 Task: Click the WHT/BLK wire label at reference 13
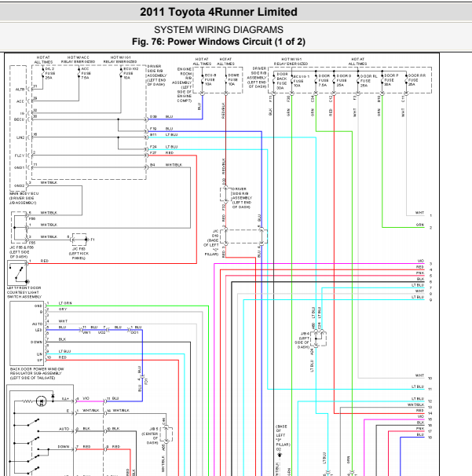click(415, 405)
